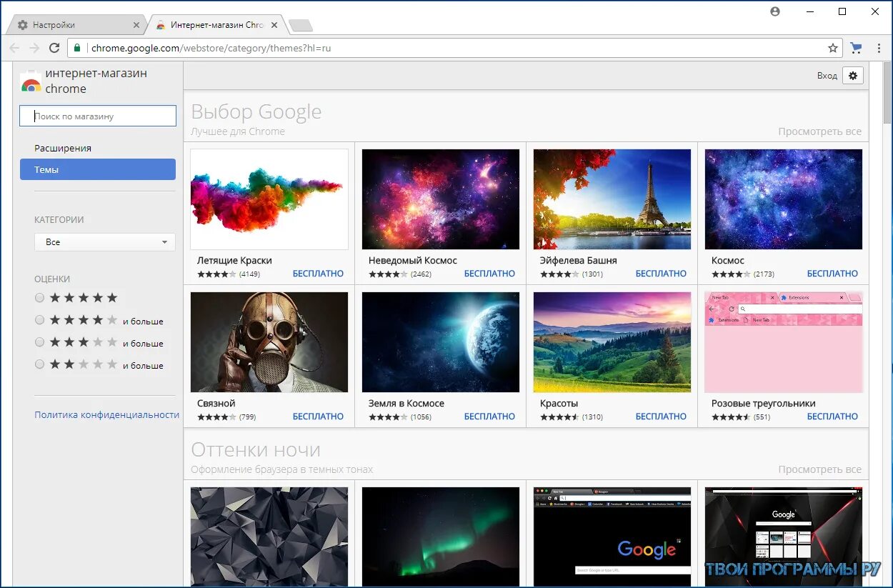Open Розовые треугольники theme thumbnail
The width and height of the screenshot is (893, 588).
point(784,342)
